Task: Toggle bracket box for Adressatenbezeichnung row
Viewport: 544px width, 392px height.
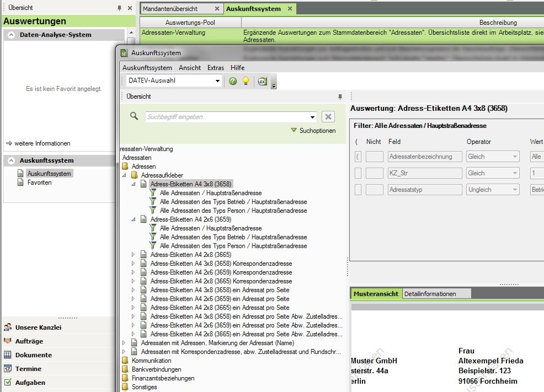Action: point(358,157)
